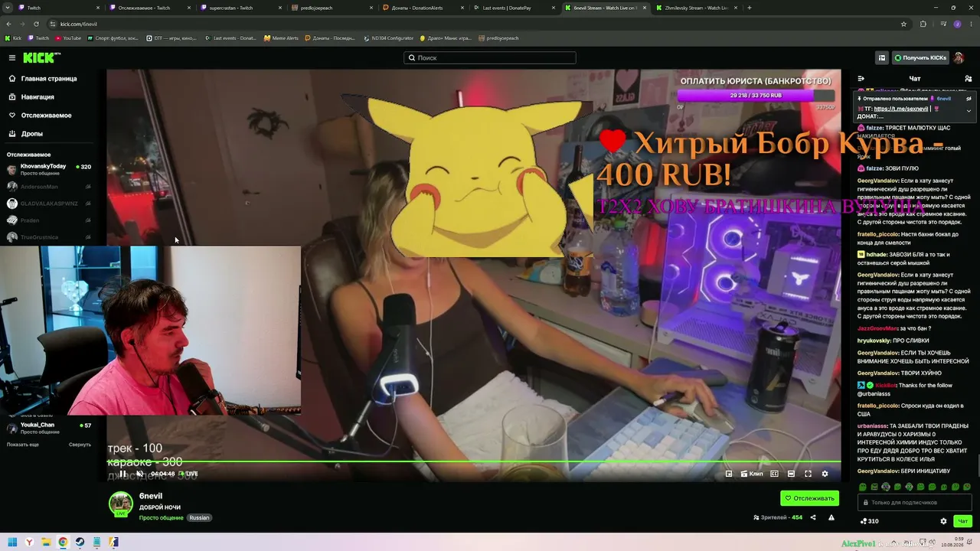
Task: Open the chat users list icon
Action: click(x=969, y=78)
